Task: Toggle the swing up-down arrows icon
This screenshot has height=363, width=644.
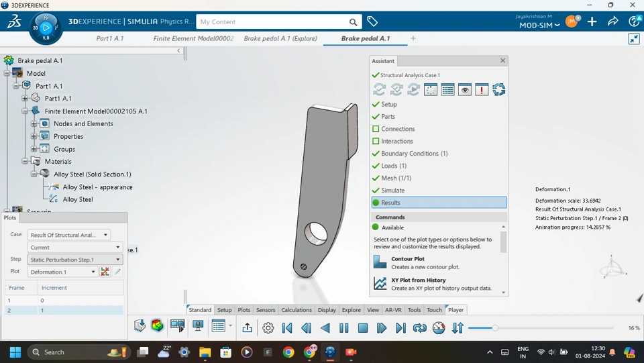Action: [x=458, y=328]
